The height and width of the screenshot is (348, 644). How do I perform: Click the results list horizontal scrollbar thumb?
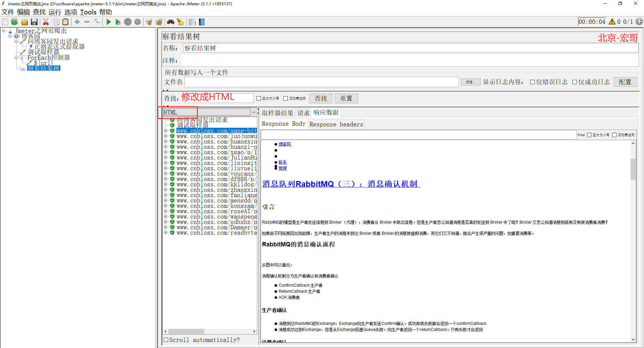click(186, 331)
